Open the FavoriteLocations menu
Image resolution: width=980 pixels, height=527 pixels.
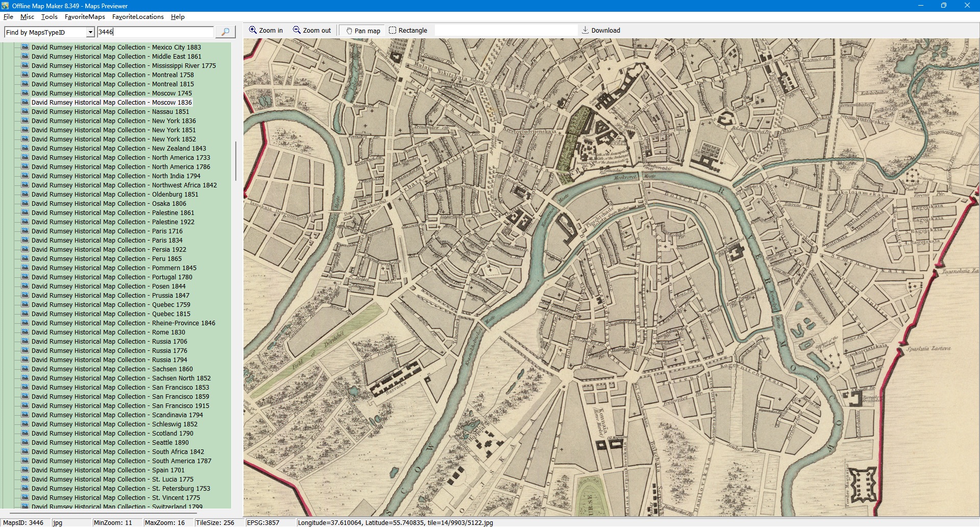click(138, 17)
